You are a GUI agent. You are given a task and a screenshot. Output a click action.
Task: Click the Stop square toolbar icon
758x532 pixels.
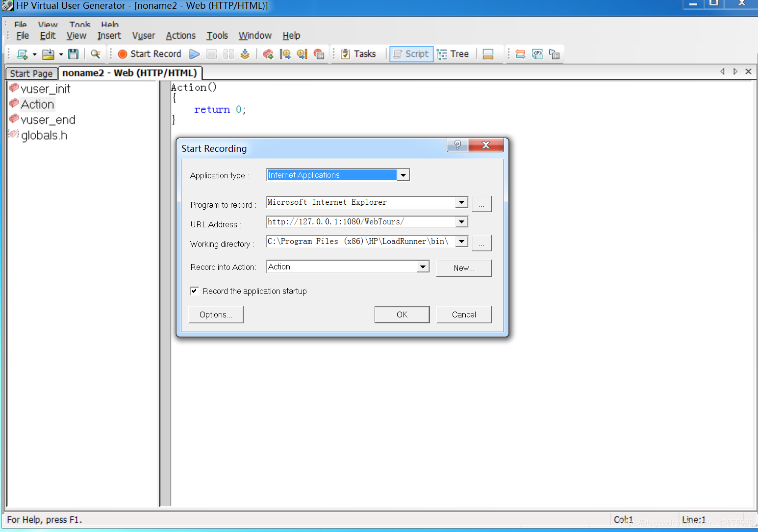[x=211, y=54]
